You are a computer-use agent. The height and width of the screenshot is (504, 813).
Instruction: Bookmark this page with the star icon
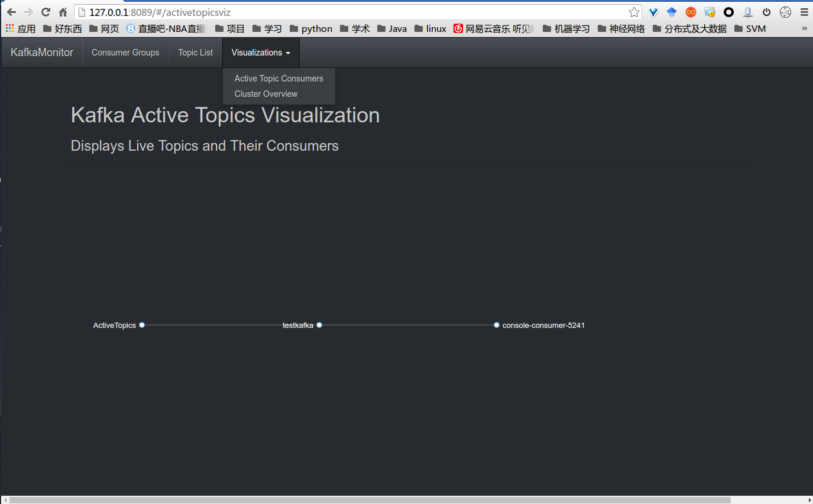click(634, 12)
